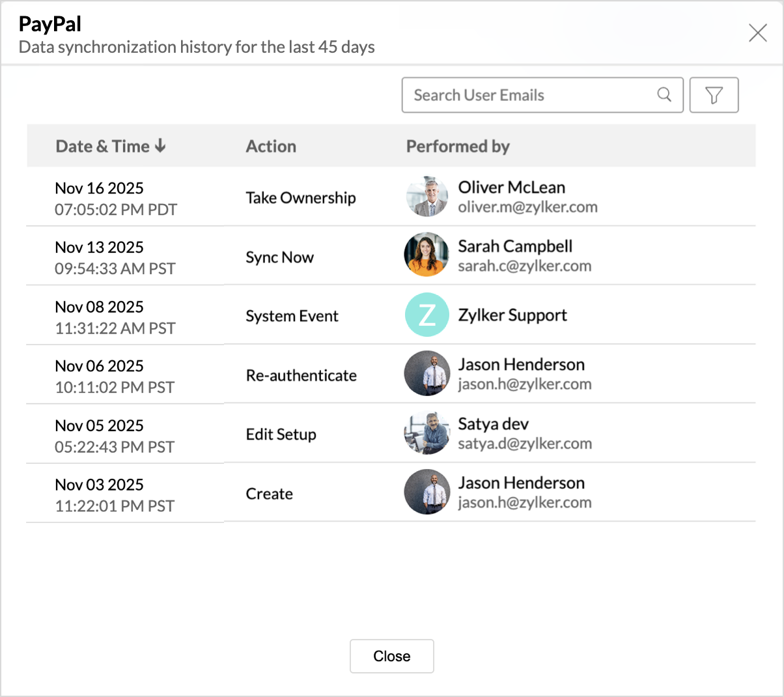Click the Action column header
Viewport: 784px width, 697px height.
[x=271, y=147]
